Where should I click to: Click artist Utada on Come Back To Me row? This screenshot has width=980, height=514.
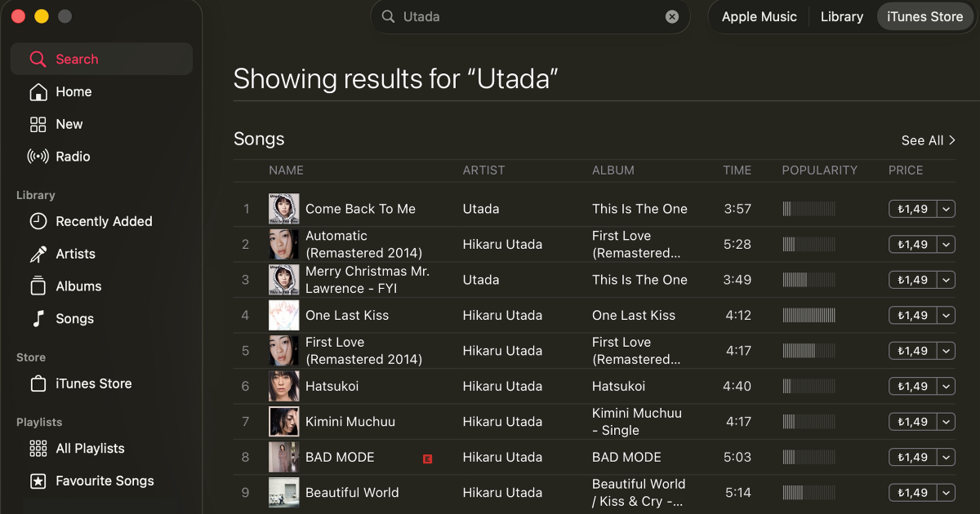click(x=481, y=209)
